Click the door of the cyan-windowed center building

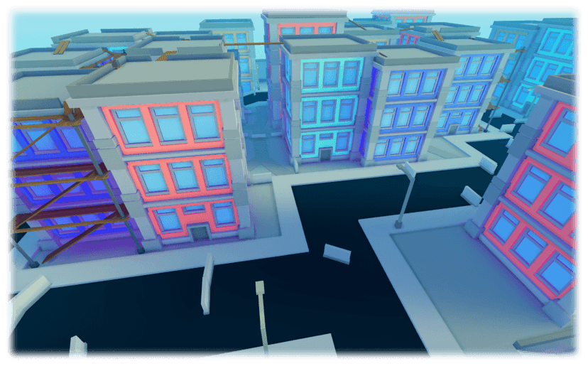326,154
